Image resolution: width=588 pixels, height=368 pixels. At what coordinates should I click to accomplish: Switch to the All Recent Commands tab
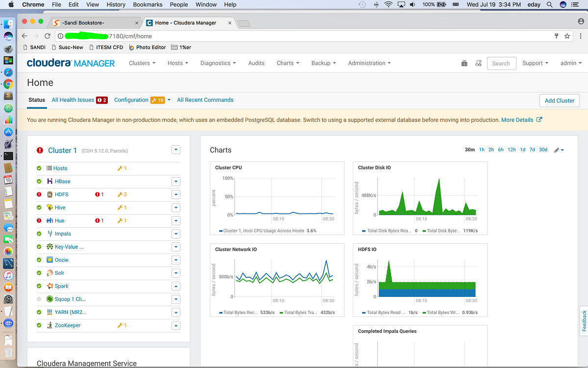pos(205,100)
